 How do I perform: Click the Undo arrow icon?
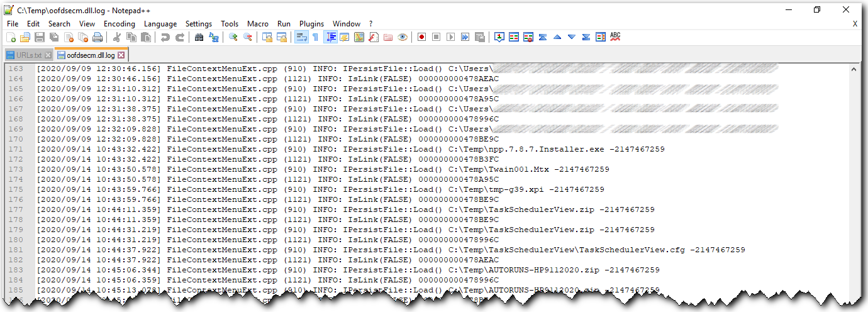[165, 37]
